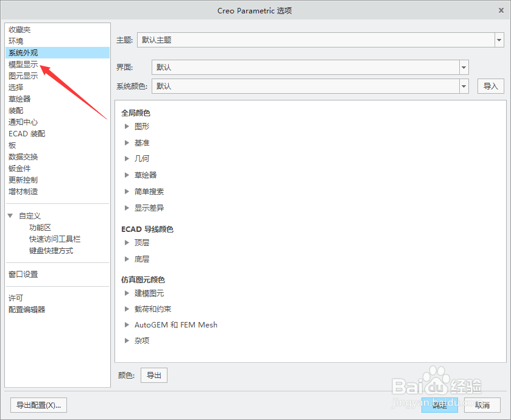This screenshot has width=511, height=420.
Task: Open the 主题 dropdown to change theme
Action: point(499,38)
